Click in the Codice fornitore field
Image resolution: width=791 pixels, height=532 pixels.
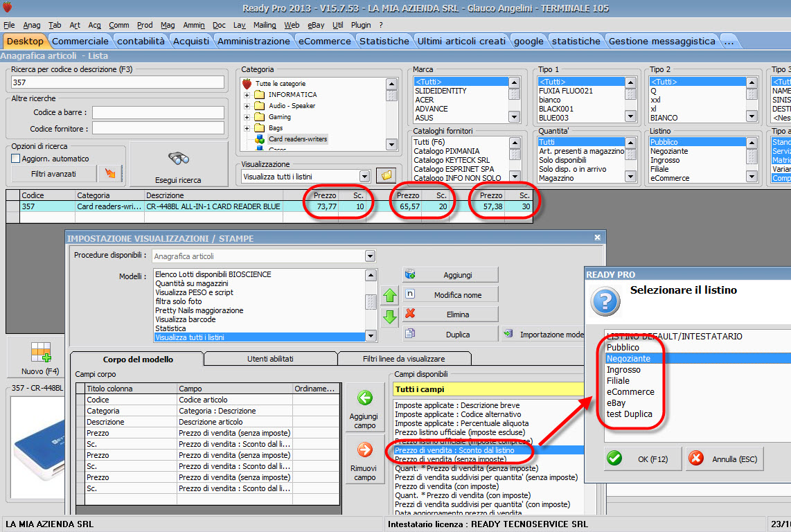tap(159, 128)
